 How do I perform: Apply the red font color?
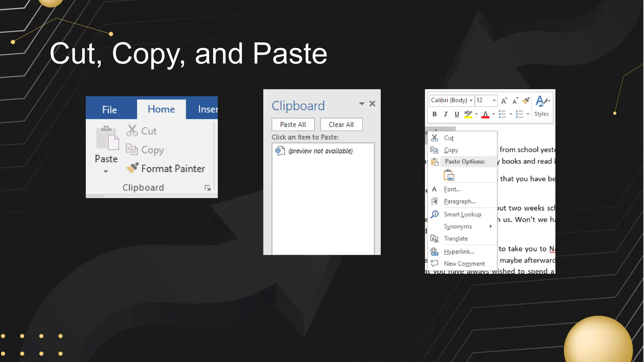485,114
